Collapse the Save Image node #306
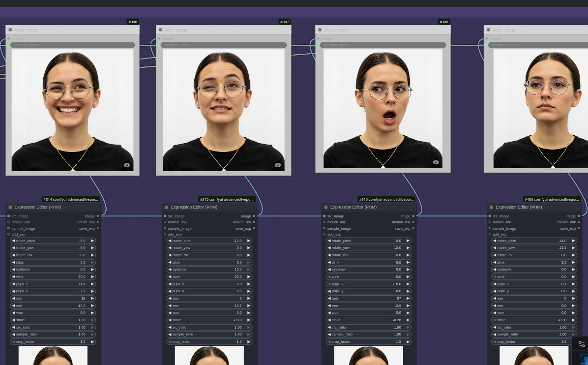 [x=10, y=30]
